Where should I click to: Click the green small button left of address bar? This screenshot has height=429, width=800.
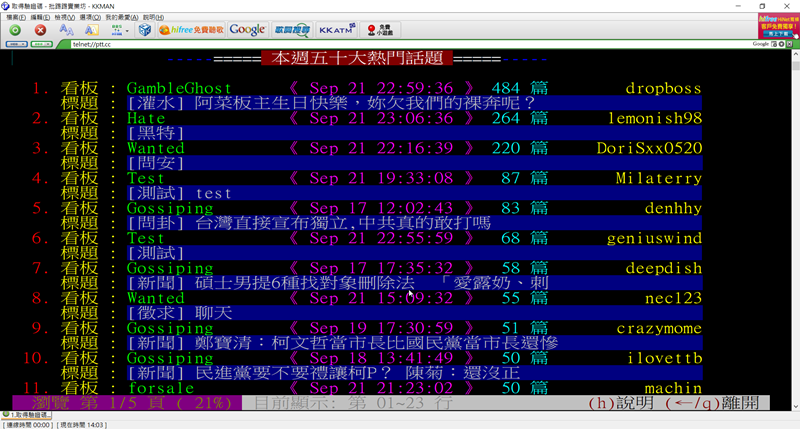pyautogui.click(x=41, y=44)
